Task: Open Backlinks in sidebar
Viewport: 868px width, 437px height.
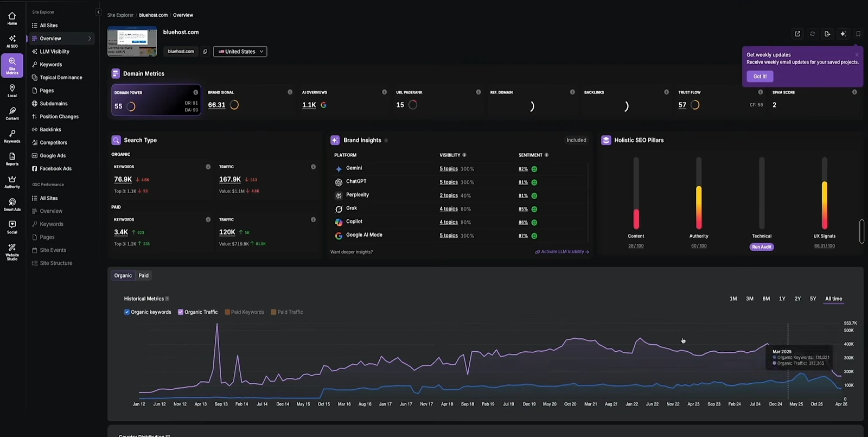Action: 50,130
